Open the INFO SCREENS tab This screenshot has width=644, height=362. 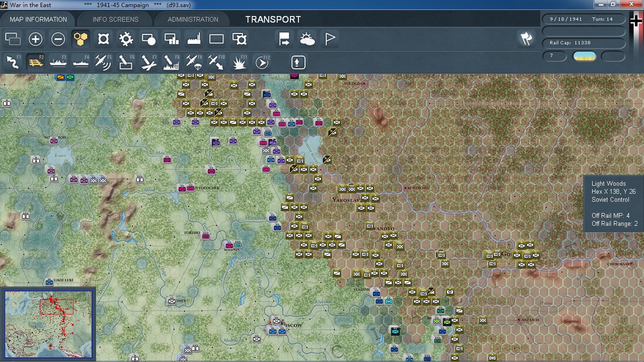tap(116, 19)
